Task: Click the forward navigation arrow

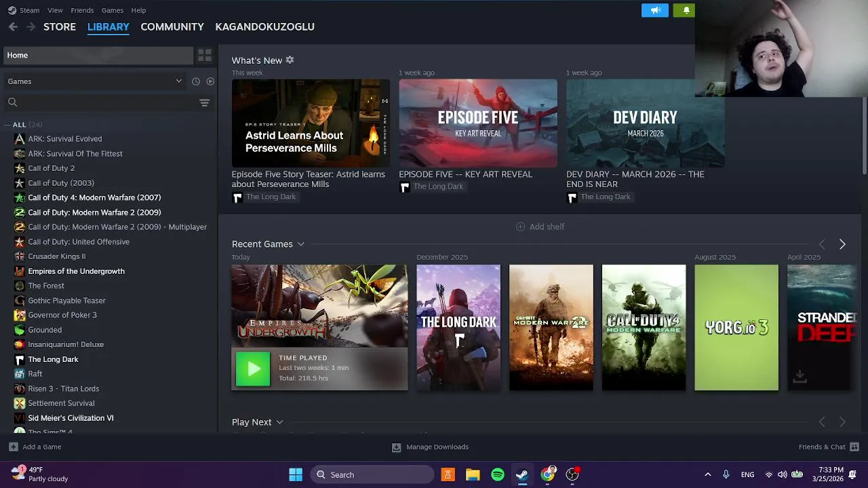Action: (x=31, y=26)
